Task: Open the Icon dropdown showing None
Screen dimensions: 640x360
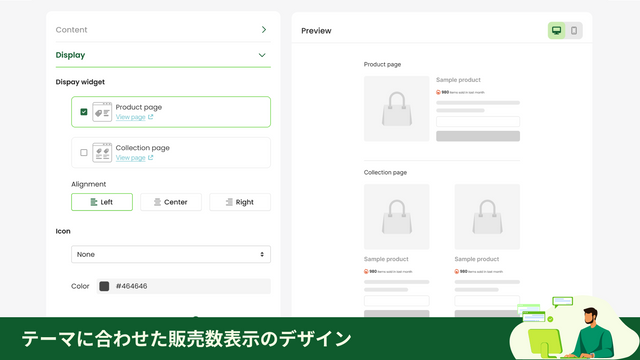Action: point(171,254)
